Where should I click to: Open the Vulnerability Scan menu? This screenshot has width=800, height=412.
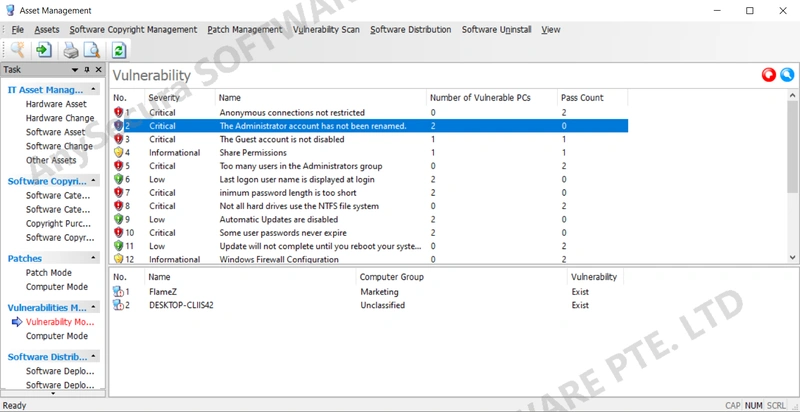[326, 30]
